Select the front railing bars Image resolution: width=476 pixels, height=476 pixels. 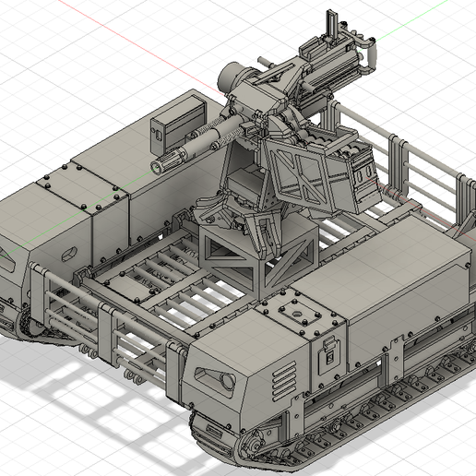point(104,320)
